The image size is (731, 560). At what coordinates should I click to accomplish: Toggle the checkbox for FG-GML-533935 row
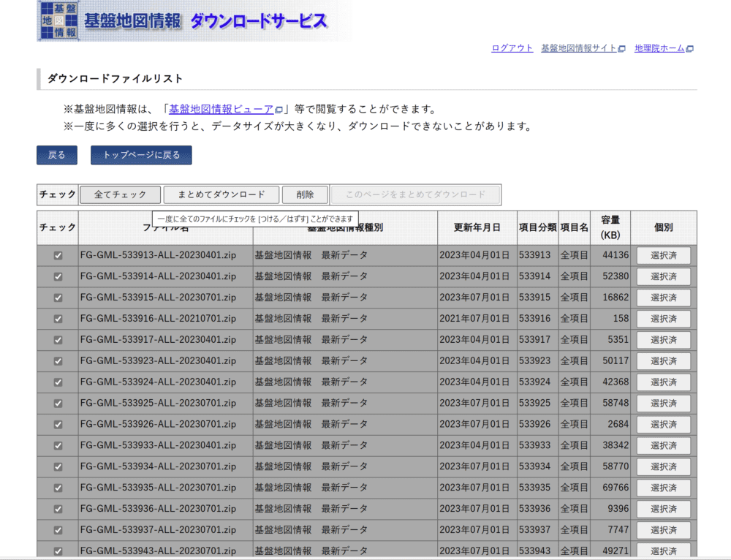pyautogui.click(x=58, y=488)
